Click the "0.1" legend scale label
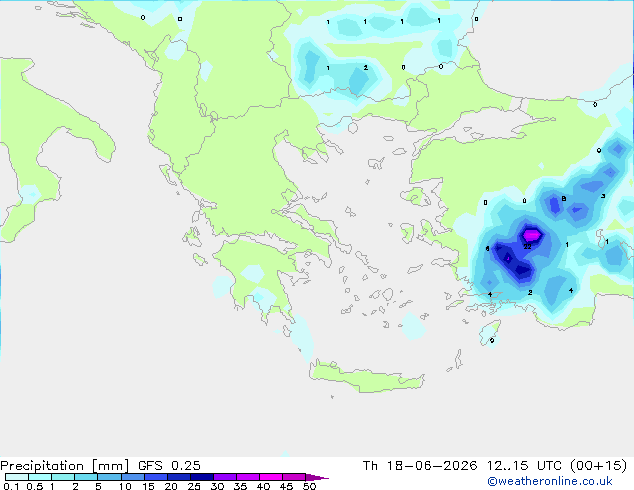The width and height of the screenshot is (634, 490). [11, 486]
